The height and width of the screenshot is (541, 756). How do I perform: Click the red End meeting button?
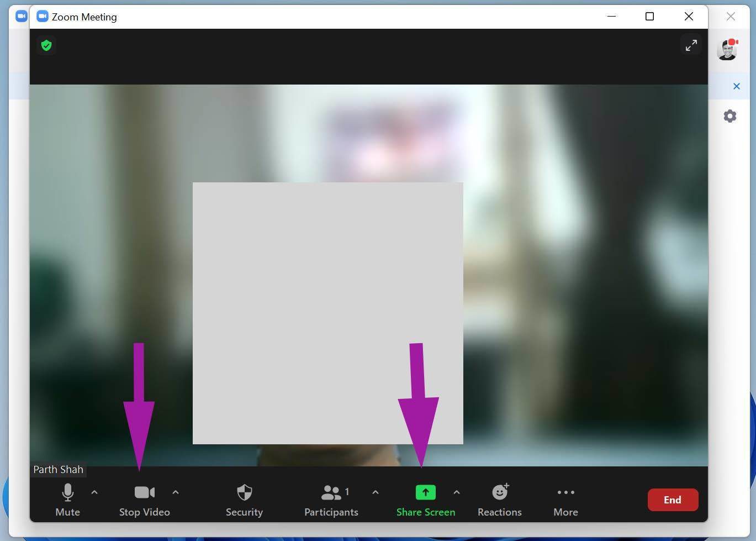coord(673,500)
